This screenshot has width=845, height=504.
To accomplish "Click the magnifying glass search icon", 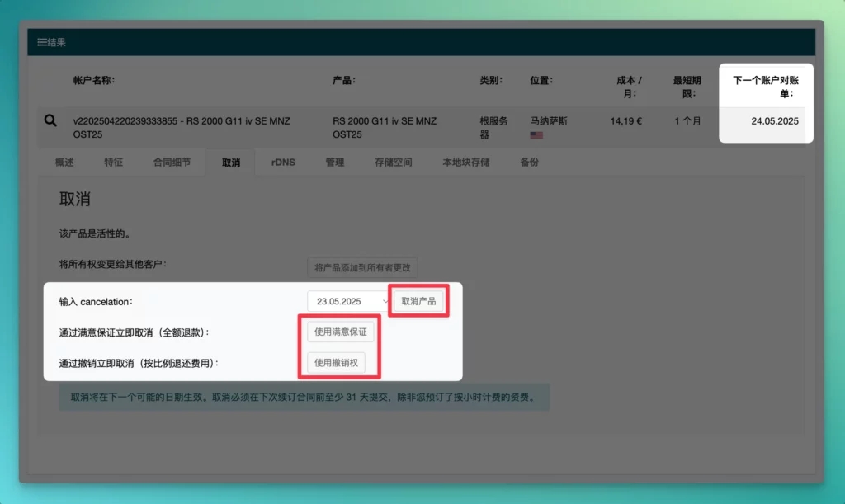I will point(51,120).
